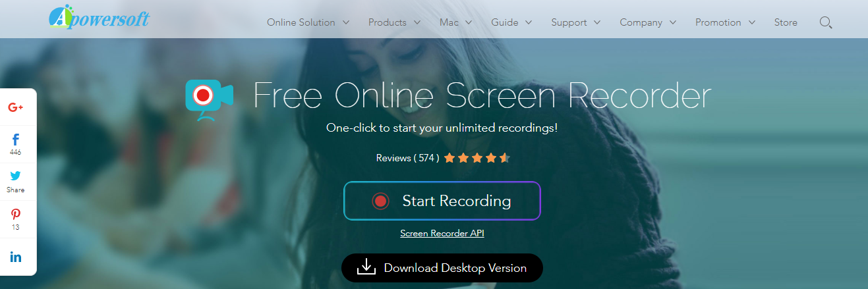Image resolution: width=868 pixels, height=289 pixels.
Task: Open the Products menu
Action: point(388,22)
